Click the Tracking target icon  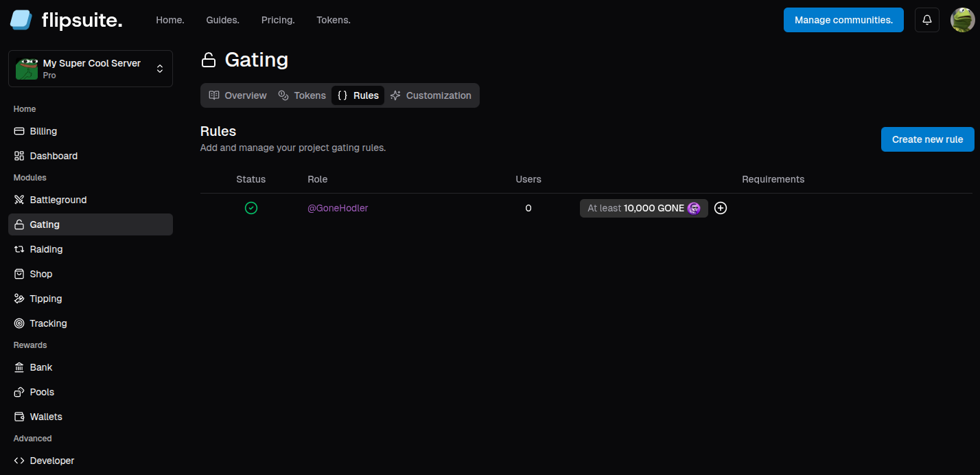point(19,323)
